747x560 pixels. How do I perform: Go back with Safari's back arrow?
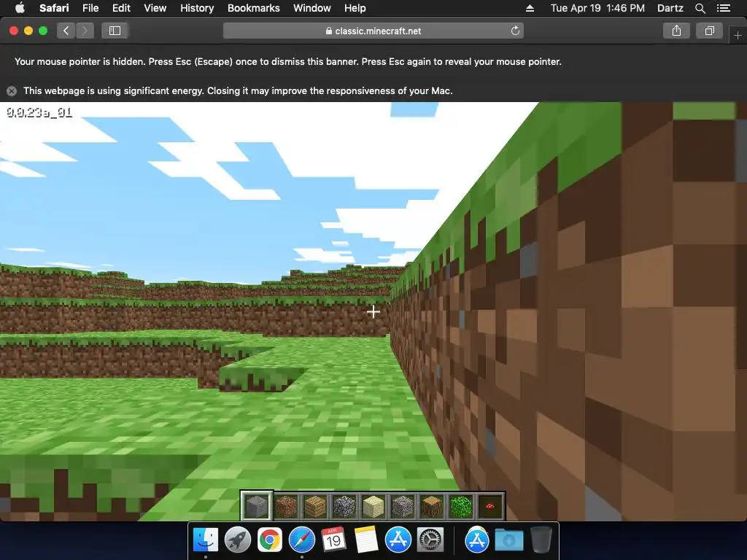(x=66, y=31)
